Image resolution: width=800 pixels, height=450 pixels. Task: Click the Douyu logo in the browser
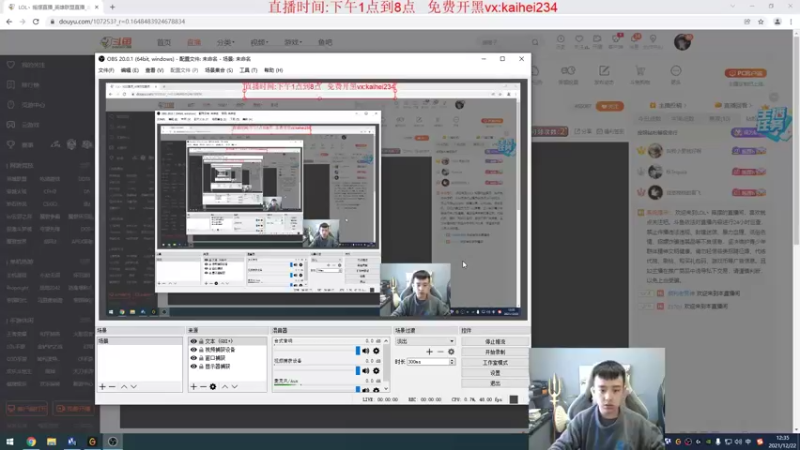pos(116,42)
